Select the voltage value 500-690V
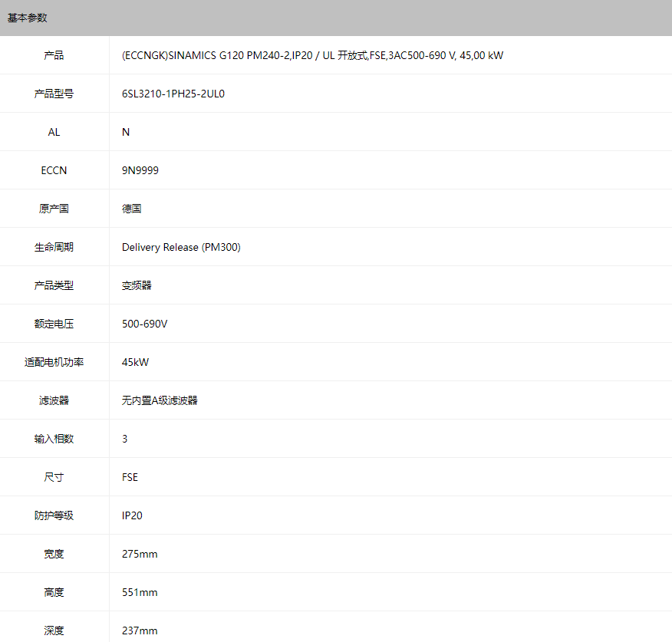672x642 pixels. [x=144, y=324]
